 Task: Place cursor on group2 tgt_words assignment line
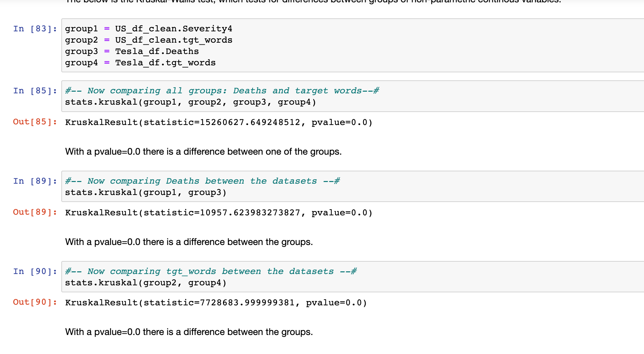148,40
